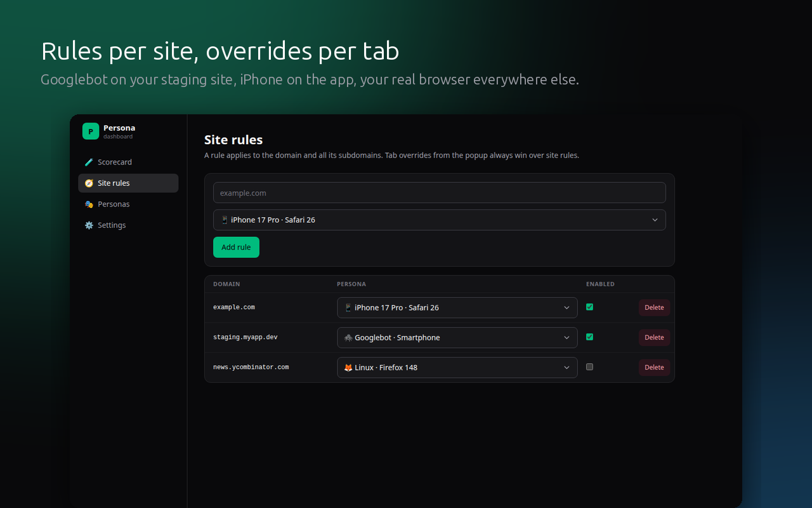
Task: Click the Site rules page heading
Action: point(233,140)
